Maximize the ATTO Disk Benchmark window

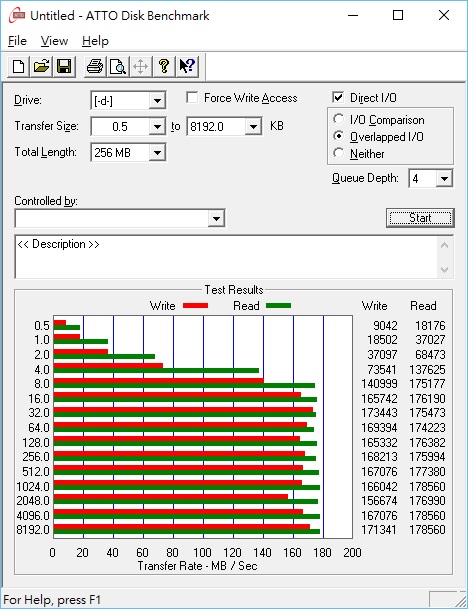pos(398,16)
